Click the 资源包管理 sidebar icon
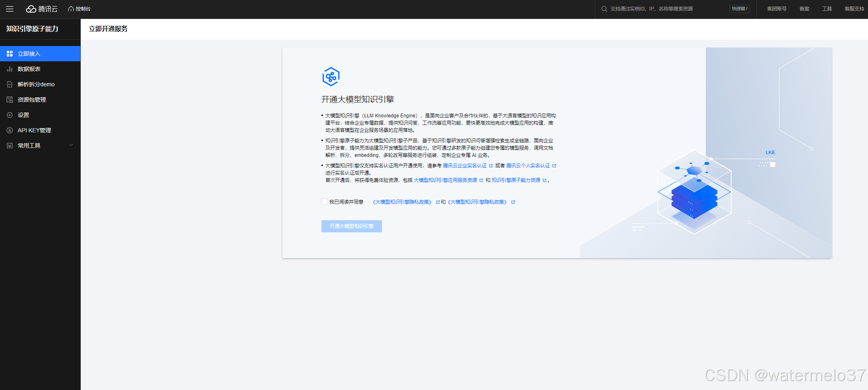 coord(10,100)
